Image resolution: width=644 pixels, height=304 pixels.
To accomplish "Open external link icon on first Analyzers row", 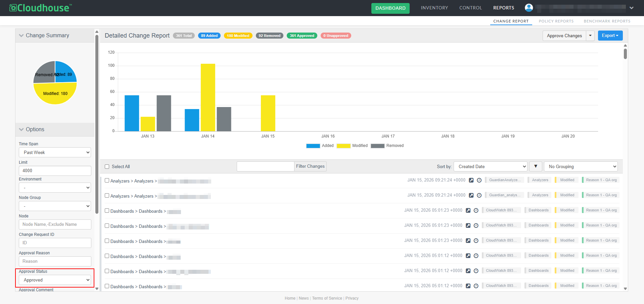I will [471, 181].
